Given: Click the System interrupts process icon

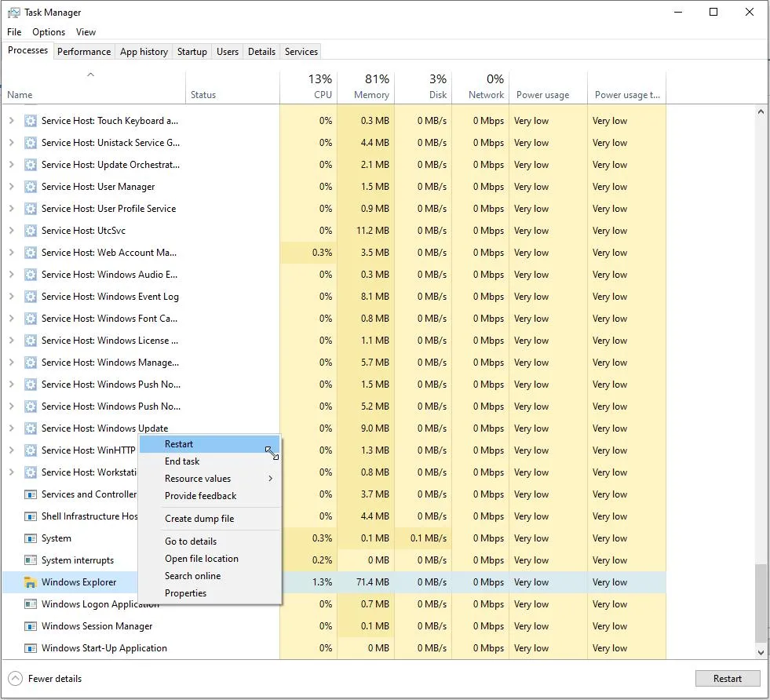Looking at the screenshot, I should [31, 560].
